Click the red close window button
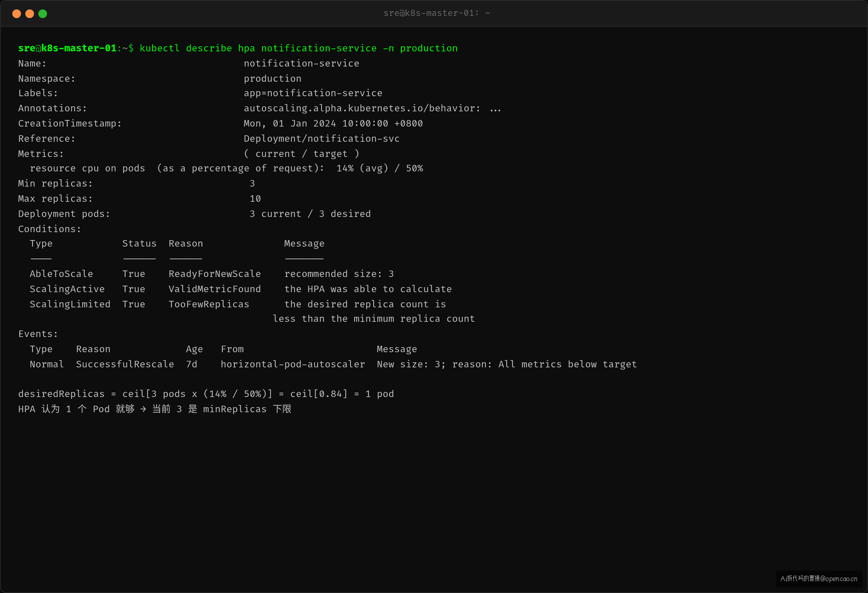Image resolution: width=868 pixels, height=593 pixels. pos(16,14)
